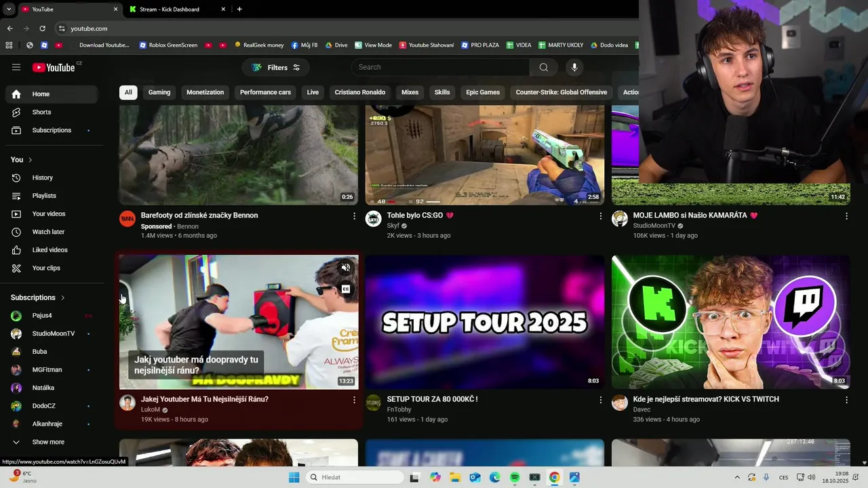Open options for KICK VS TWITCH video
This screenshot has width=868, height=488.
point(846,400)
